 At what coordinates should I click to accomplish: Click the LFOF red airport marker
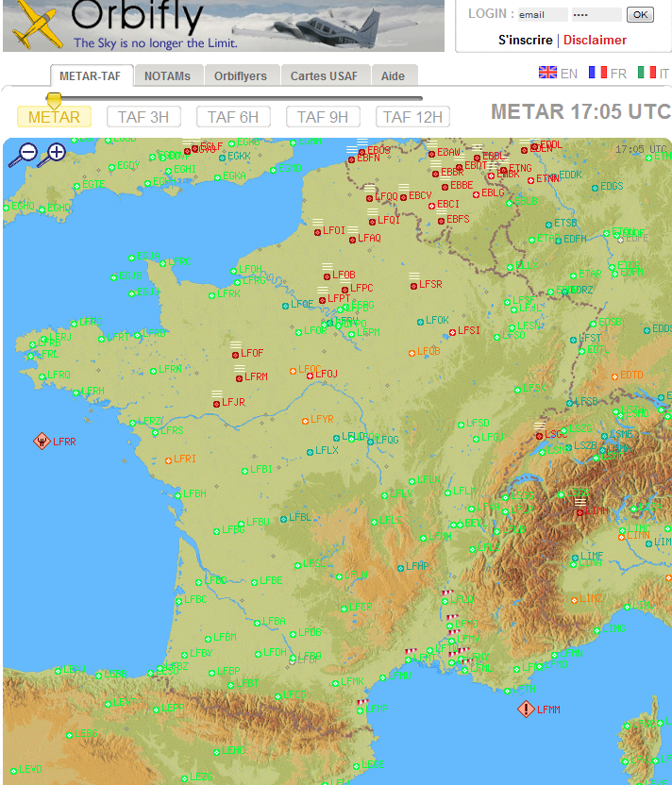[234, 354]
